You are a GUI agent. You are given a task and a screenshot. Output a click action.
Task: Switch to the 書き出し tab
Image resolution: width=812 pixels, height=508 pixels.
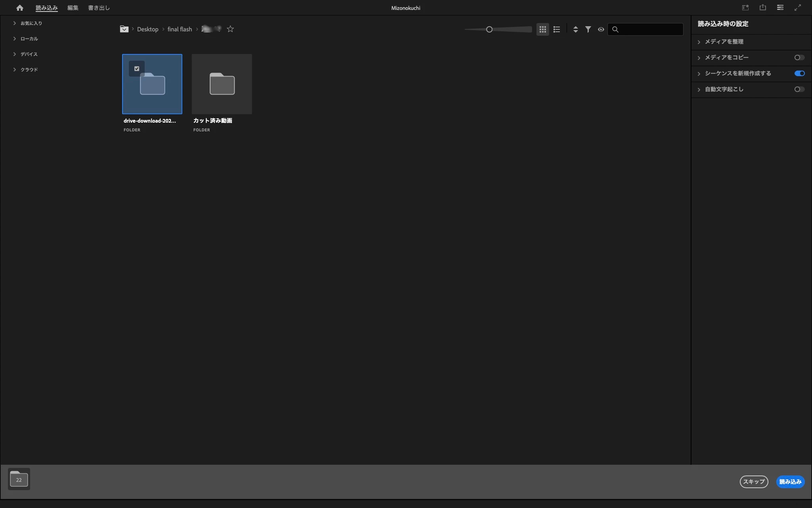point(99,8)
